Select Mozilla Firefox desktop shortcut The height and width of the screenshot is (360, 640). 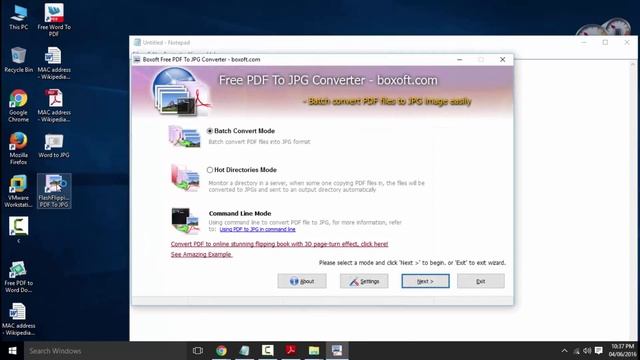[x=19, y=148]
